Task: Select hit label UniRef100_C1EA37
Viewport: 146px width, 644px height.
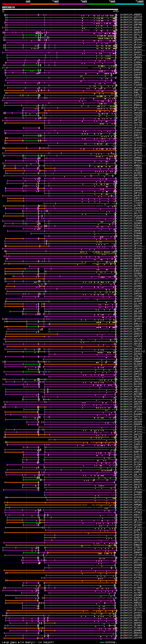Action: click(131, 278)
